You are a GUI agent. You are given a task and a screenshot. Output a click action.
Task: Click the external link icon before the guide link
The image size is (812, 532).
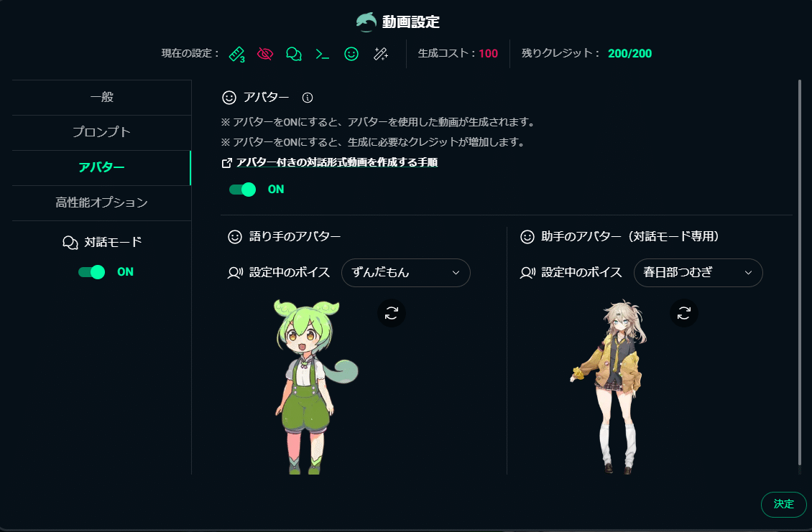[226, 163]
